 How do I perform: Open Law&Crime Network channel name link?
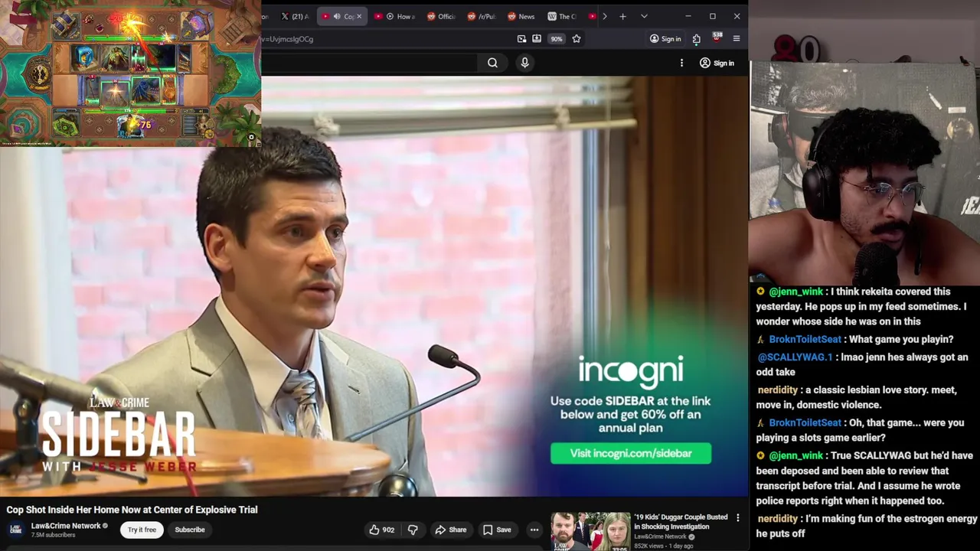tap(66, 526)
